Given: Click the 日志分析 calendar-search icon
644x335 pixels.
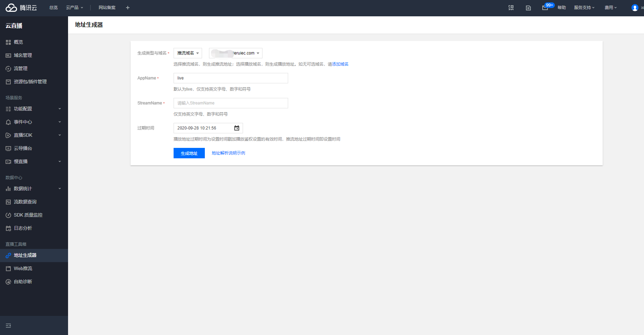Looking at the screenshot, I should tap(8, 228).
